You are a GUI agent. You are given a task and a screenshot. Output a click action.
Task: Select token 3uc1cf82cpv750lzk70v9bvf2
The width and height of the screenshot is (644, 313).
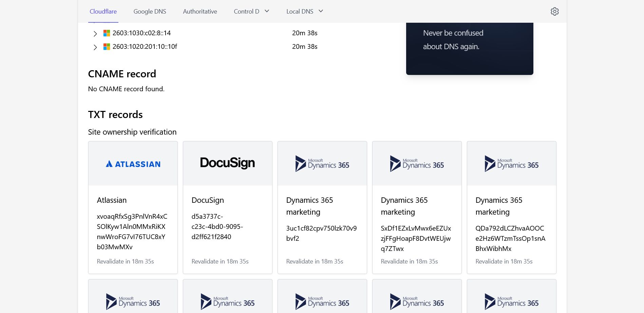321,233
